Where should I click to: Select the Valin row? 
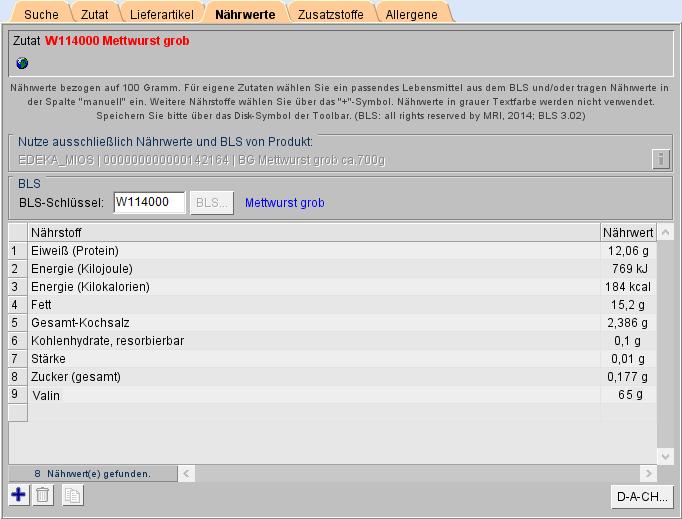pos(333,395)
